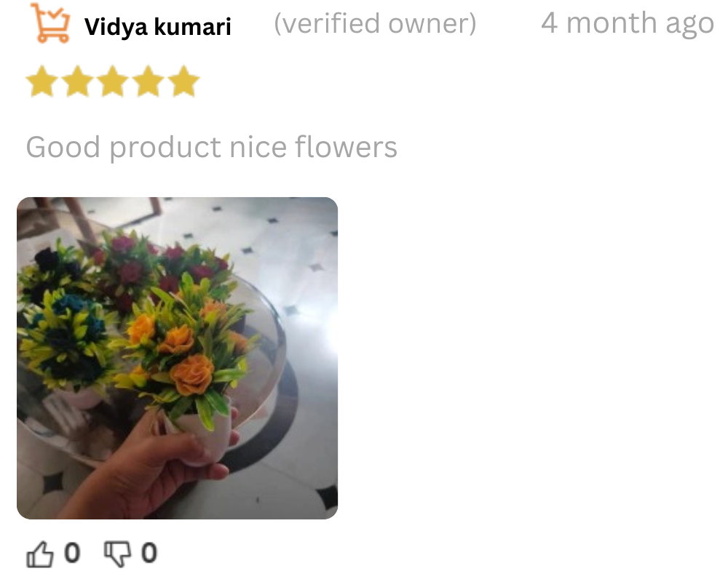Click the dislike count next to thumbs down
The height and width of the screenshot is (582, 728).
coord(149,553)
